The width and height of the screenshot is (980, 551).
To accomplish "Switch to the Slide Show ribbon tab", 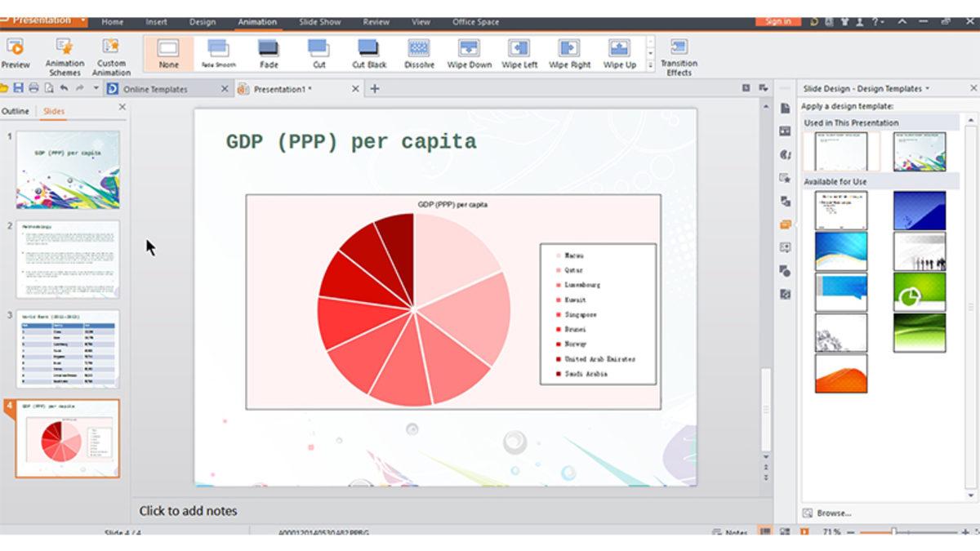I will tap(318, 22).
